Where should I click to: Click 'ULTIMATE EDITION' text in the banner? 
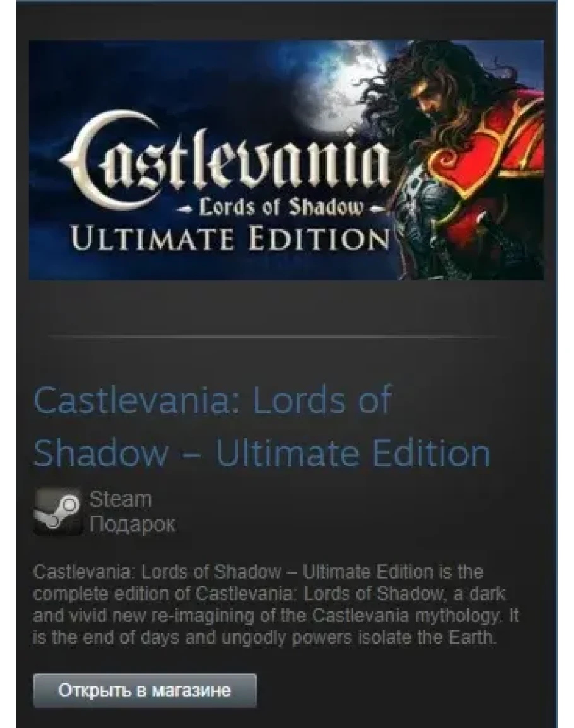click(x=229, y=239)
